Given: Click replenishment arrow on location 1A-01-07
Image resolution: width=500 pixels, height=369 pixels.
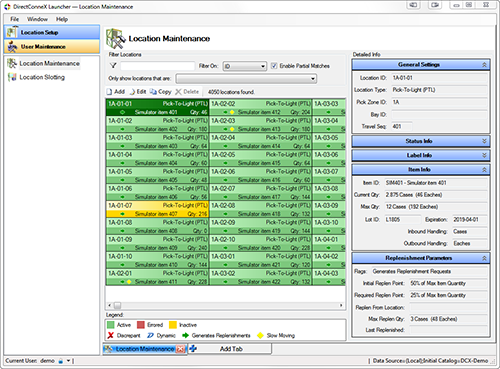Looking at the screenshot, I should (122, 214).
